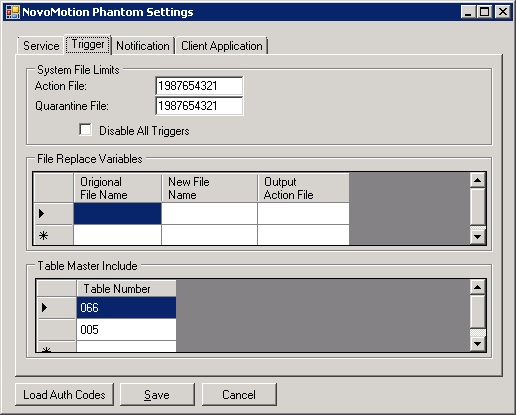Click new row New File Name cell

click(209, 235)
